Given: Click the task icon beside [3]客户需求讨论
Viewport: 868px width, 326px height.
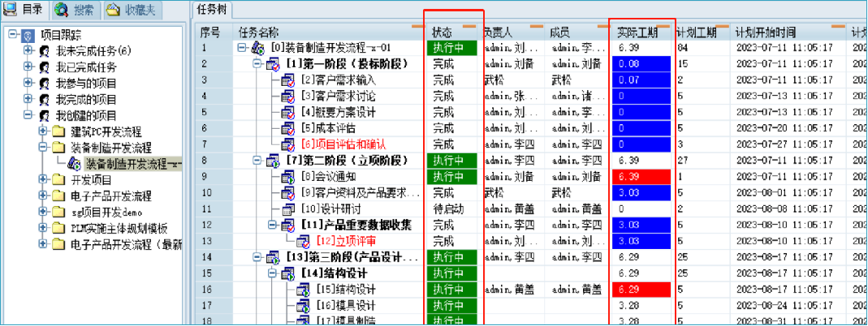Looking at the screenshot, I should coord(288,97).
